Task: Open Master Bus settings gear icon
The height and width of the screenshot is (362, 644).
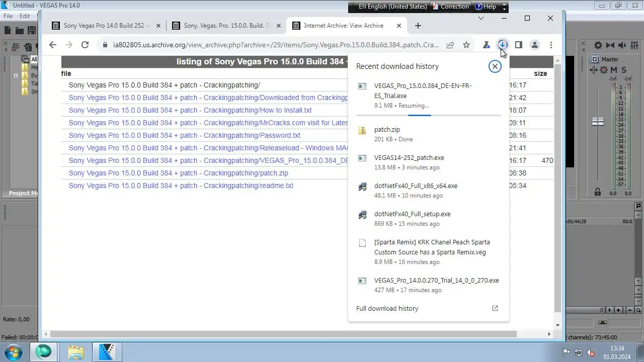Action: (x=598, y=45)
